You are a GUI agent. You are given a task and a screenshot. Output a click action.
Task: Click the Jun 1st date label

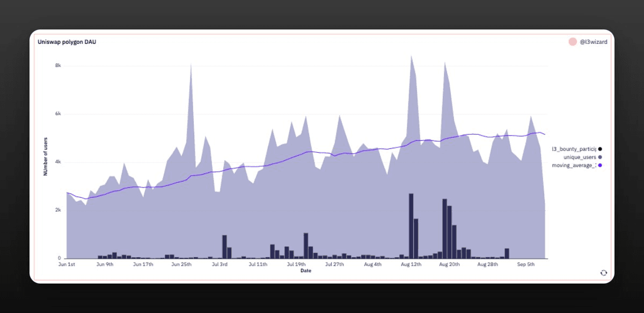pyautogui.click(x=67, y=264)
